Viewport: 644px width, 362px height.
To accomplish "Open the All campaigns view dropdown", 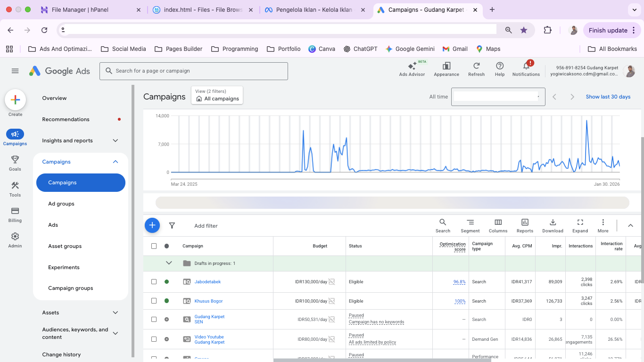I will (x=217, y=96).
